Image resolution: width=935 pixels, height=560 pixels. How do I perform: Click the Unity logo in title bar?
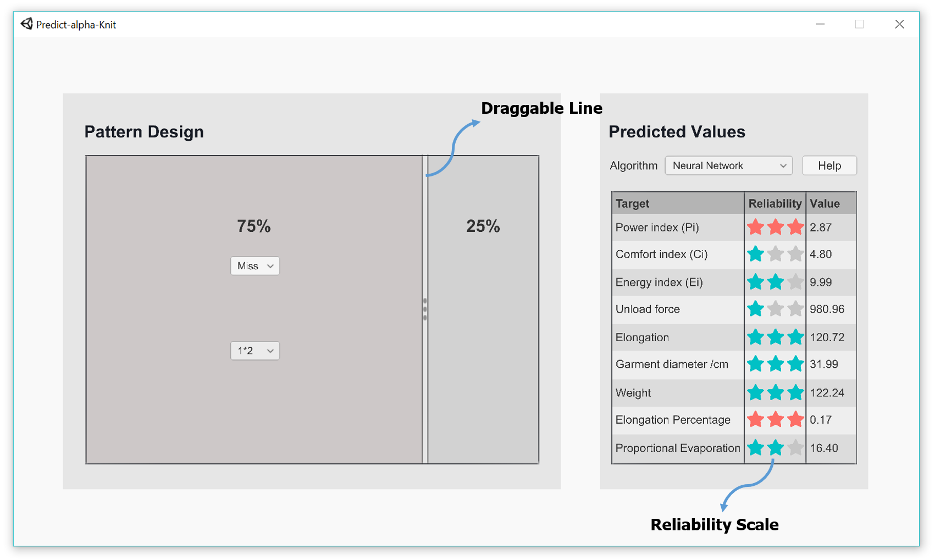[26, 24]
